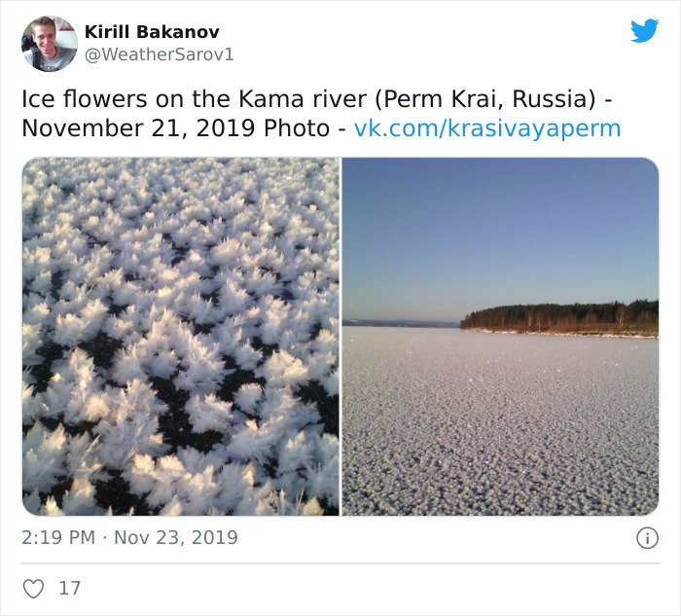Open the @WeatherSarov1 handle link
Screen dimensions: 681x616
159,54
